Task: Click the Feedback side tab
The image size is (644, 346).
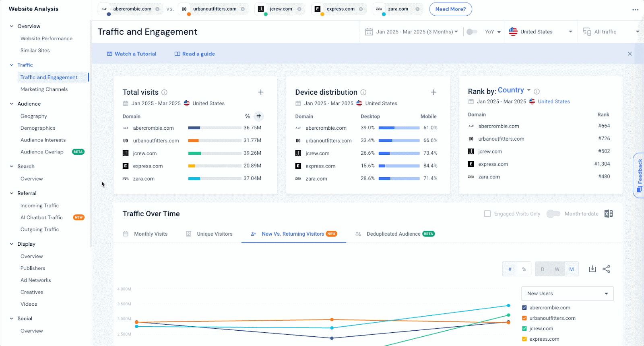Action: 639,176
